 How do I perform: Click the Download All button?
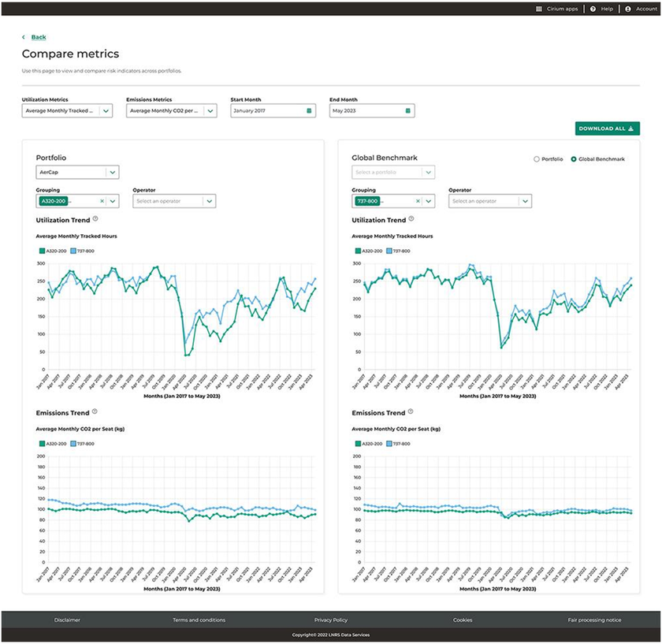point(607,128)
